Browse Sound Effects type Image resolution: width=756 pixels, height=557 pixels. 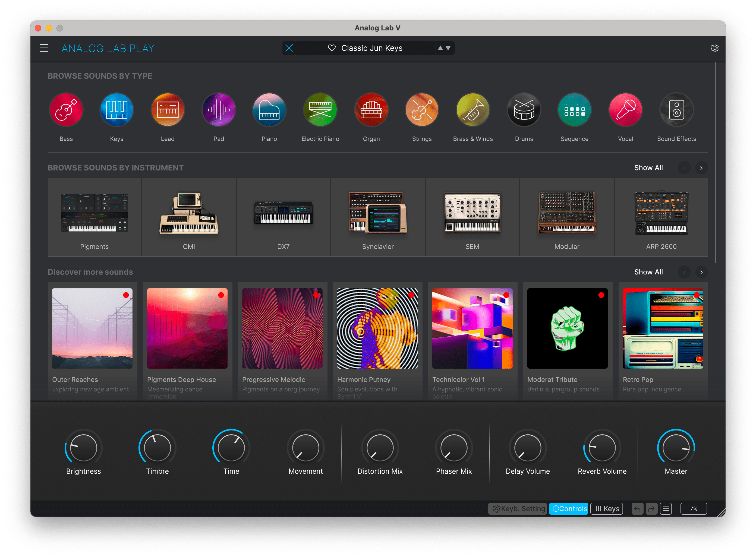point(676,110)
